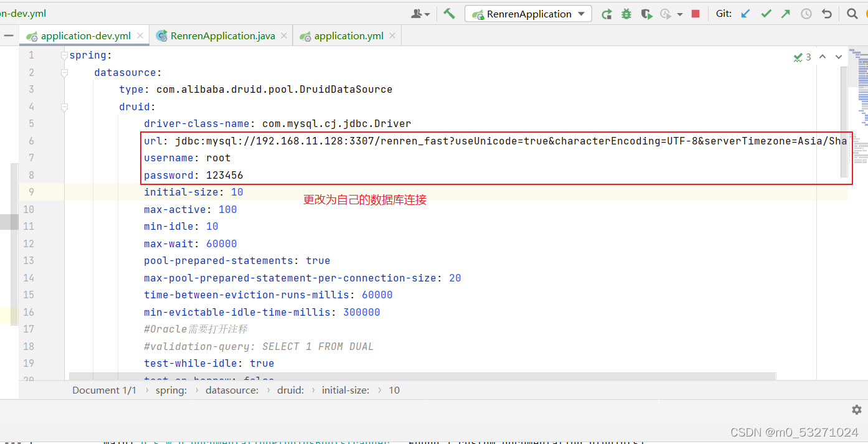Commit changes with the green Git checkmark
The width and height of the screenshot is (868, 444).
point(766,13)
